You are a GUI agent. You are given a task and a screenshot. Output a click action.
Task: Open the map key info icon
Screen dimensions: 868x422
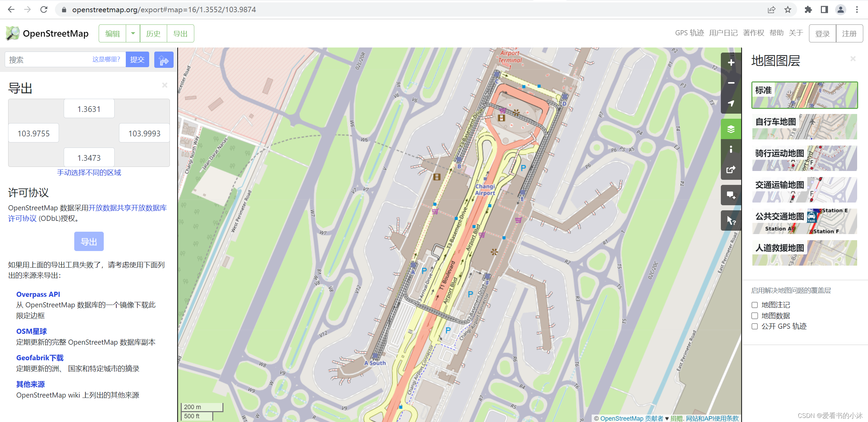[731, 149]
